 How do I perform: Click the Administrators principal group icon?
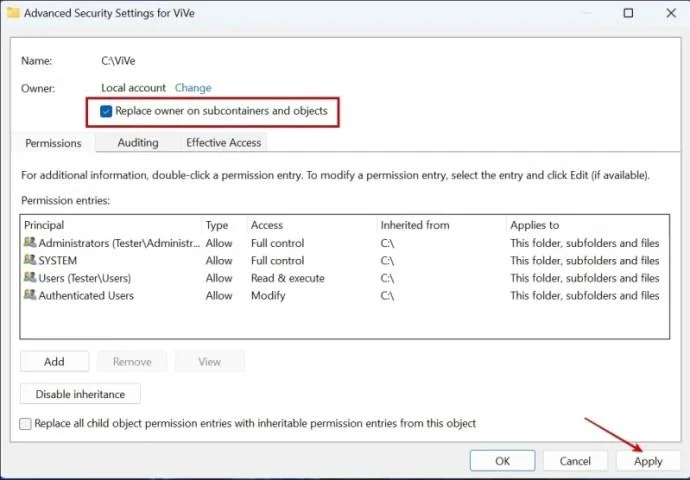(x=29, y=242)
